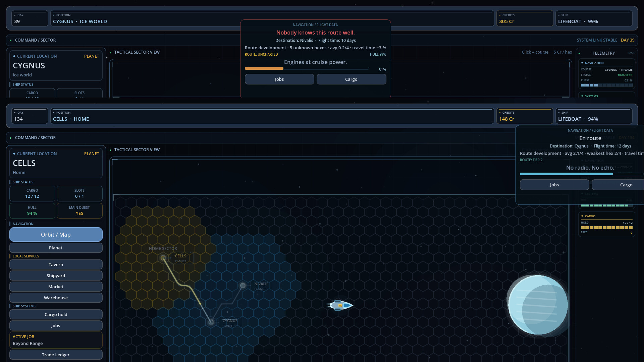
Task: Click the telemetry cargo Hold 12/12 bar
Action: click(x=607, y=228)
